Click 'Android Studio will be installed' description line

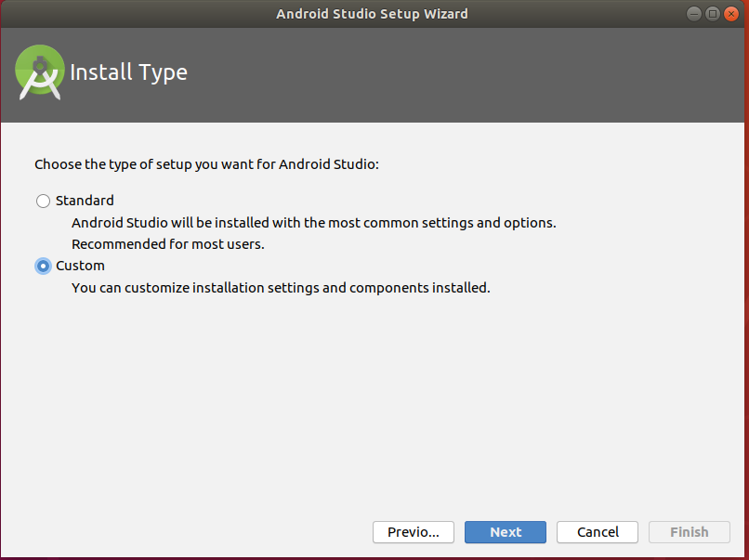[314, 223]
